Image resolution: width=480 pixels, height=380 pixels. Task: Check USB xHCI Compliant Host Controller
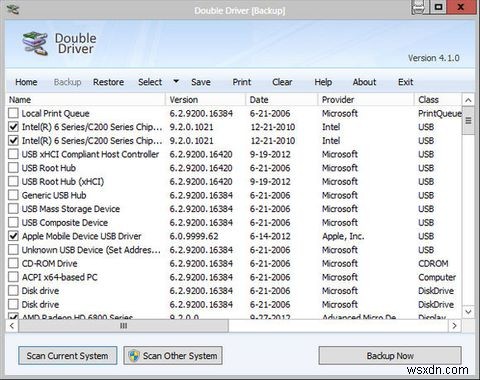13,154
